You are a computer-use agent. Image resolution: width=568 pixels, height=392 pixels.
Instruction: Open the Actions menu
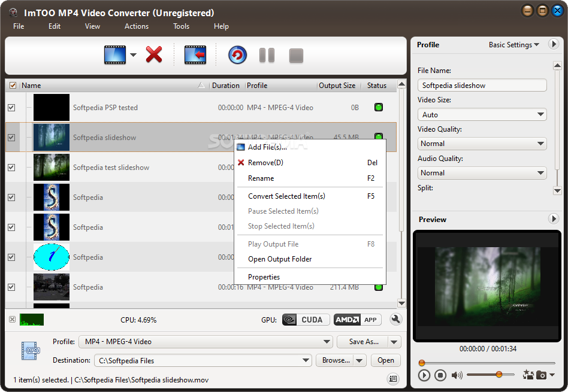(137, 26)
